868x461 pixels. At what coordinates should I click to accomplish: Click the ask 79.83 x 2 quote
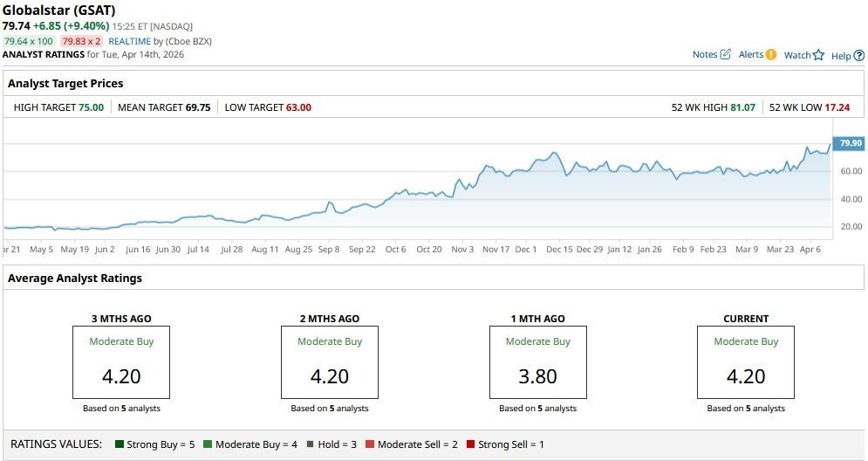[81, 41]
